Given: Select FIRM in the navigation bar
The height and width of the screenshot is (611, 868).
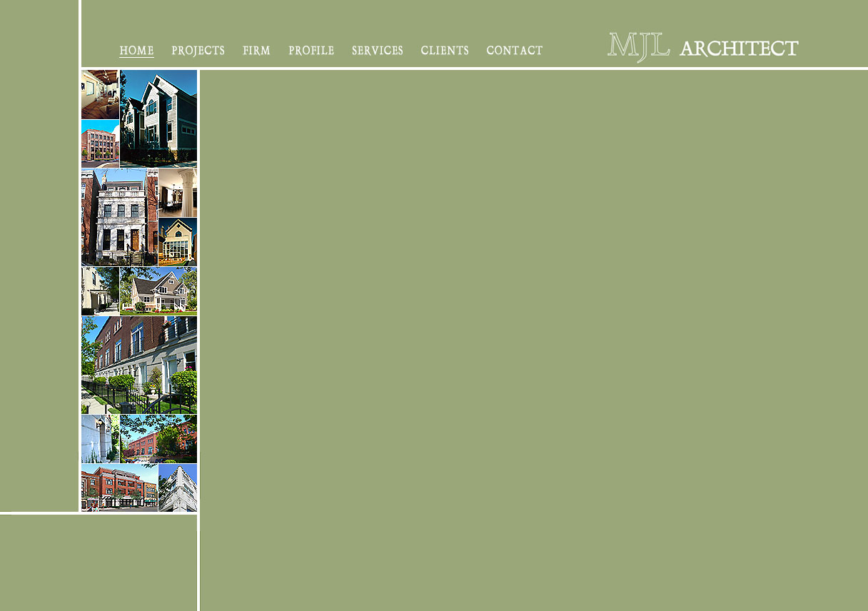Looking at the screenshot, I should click(257, 51).
